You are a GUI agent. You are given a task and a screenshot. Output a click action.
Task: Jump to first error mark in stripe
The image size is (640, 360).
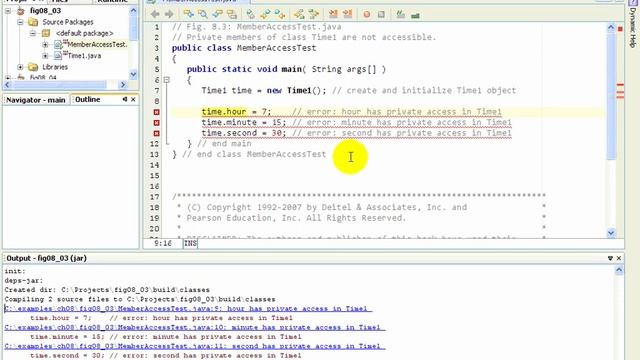[620, 85]
